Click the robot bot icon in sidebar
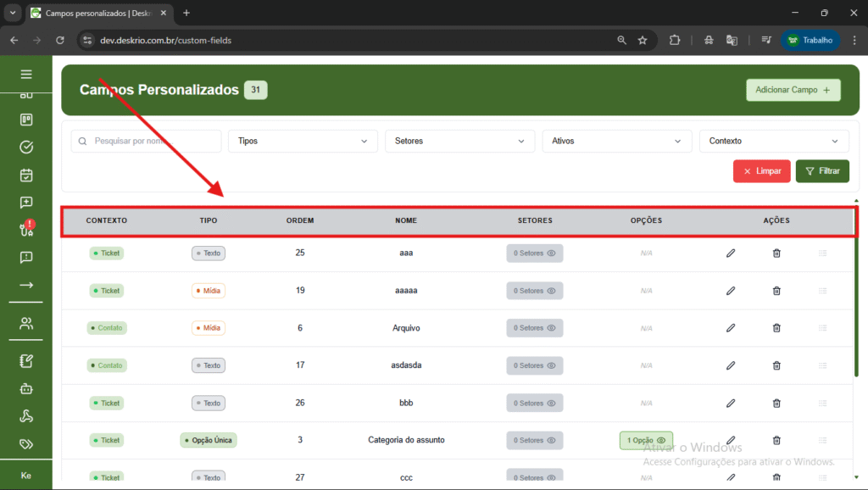Screen dimensions: 868x490 tap(26, 389)
